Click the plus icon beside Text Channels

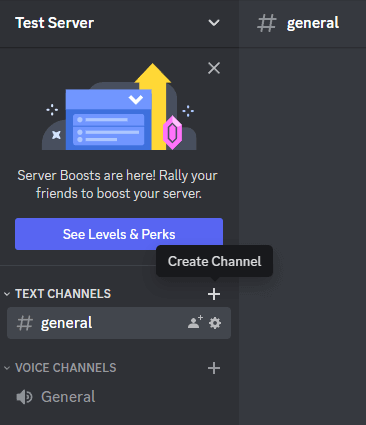click(x=214, y=294)
